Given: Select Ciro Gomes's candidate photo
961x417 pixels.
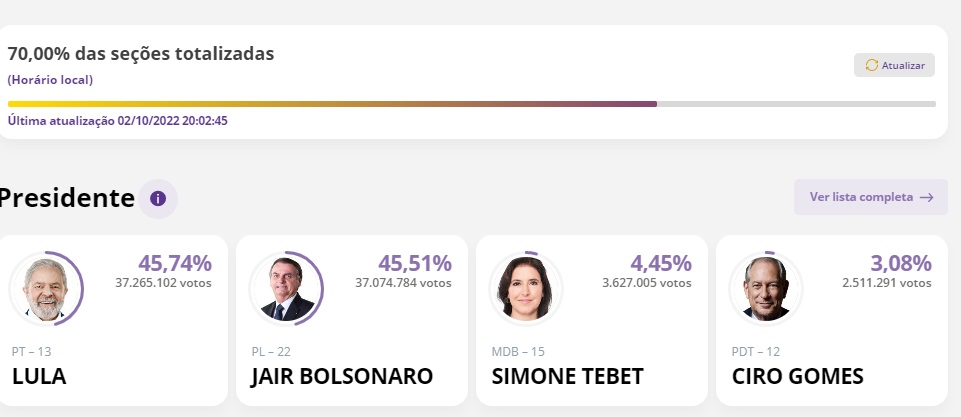Looking at the screenshot, I should click(766, 287).
